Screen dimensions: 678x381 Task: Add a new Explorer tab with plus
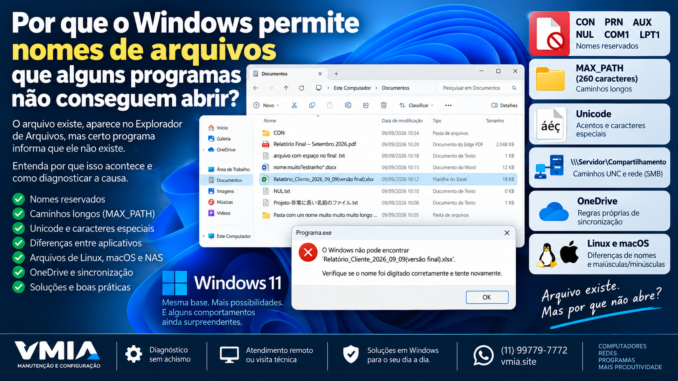[x=336, y=74]
